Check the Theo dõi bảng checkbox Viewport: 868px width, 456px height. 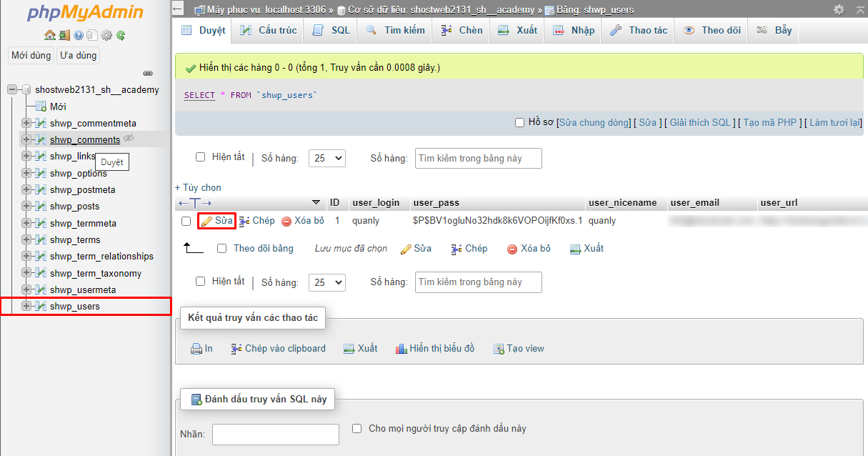221,249
